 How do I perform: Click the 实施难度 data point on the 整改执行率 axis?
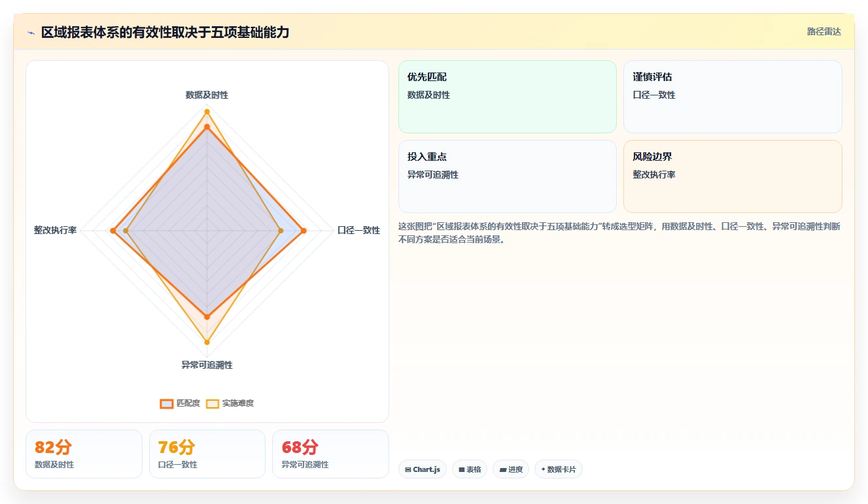[x=126, y=230]
